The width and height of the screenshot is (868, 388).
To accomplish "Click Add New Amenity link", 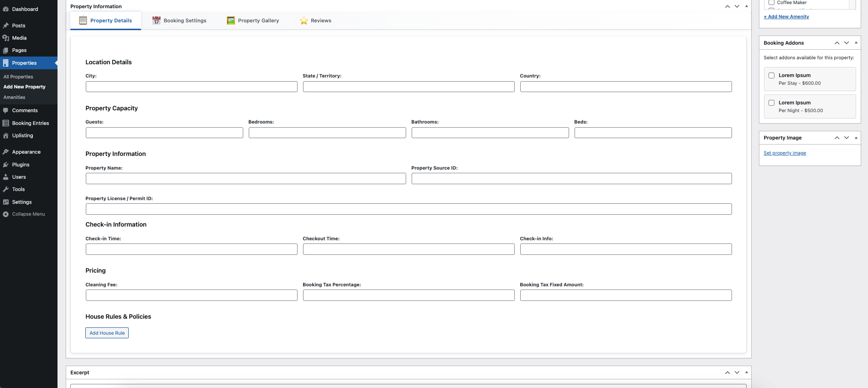I will point(786,17).
